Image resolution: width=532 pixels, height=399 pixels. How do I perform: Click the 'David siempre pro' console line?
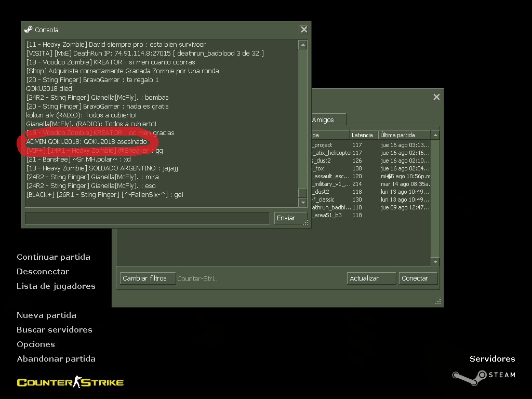(116, 45)
